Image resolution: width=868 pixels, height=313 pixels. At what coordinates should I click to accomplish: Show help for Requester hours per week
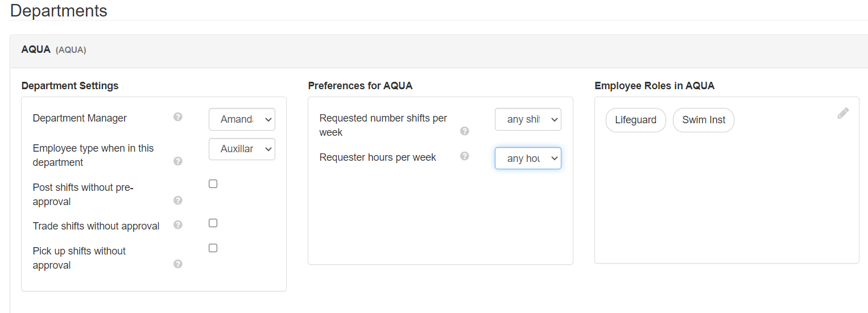pyautogui.click(x=465, y=156)
